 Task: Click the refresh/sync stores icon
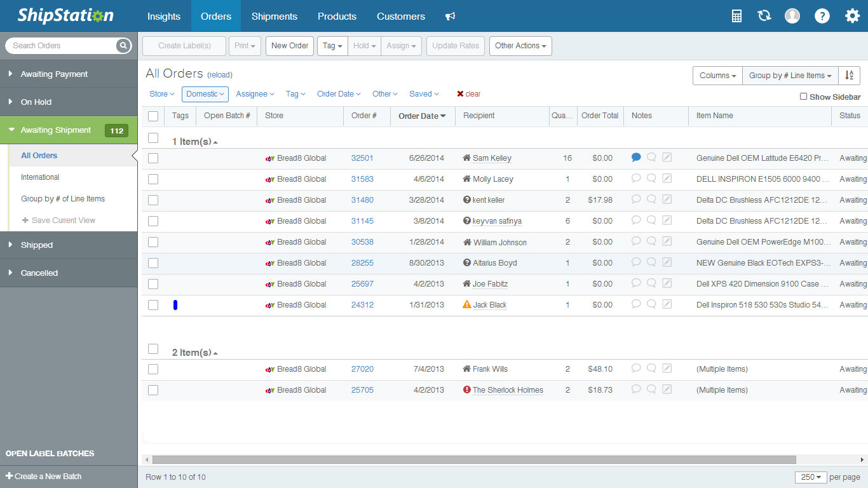click(764, 15)
